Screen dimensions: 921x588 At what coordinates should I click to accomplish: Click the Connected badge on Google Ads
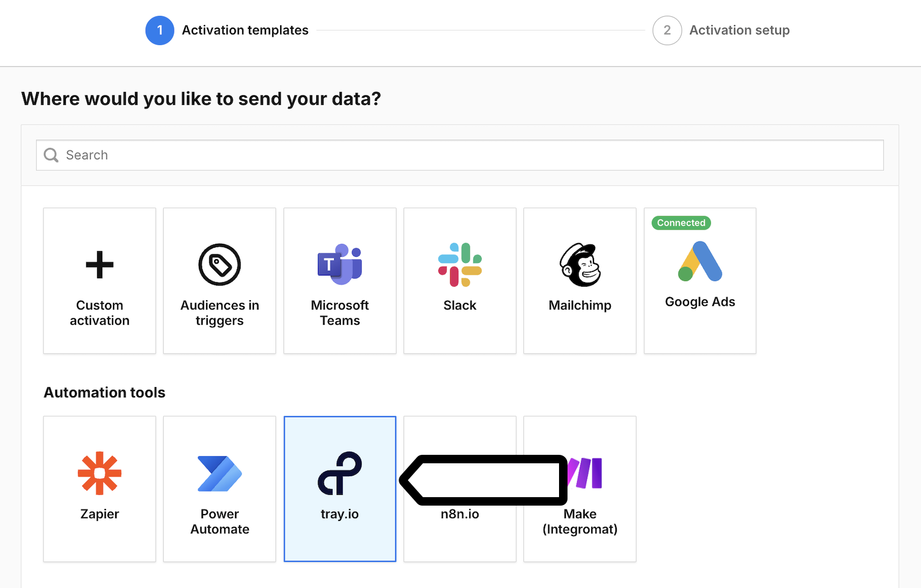(681, 223)
